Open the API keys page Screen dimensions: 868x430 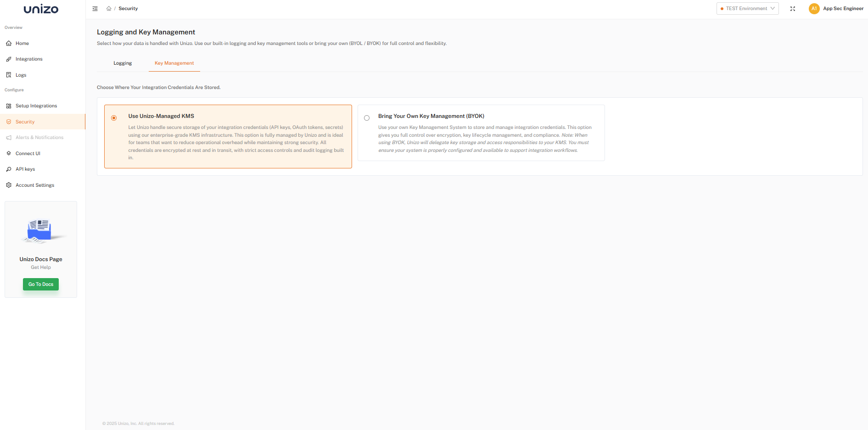click(x=43, y=169)
